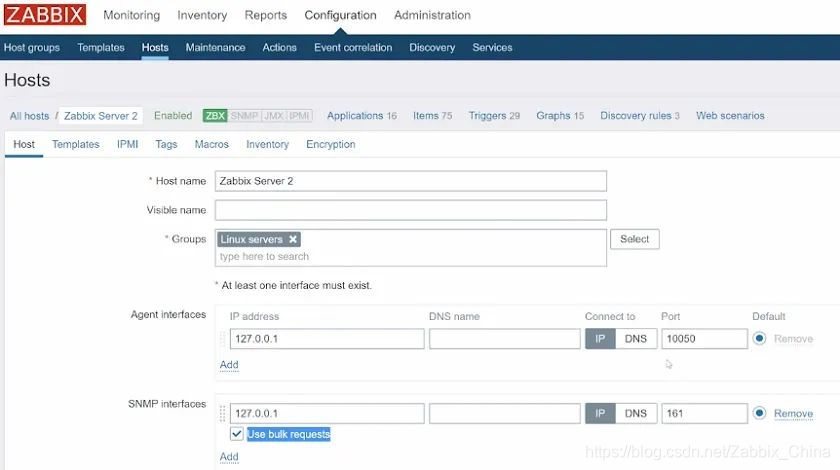
Task: Click the SNMP interface DNS name field
Action: 505,413
